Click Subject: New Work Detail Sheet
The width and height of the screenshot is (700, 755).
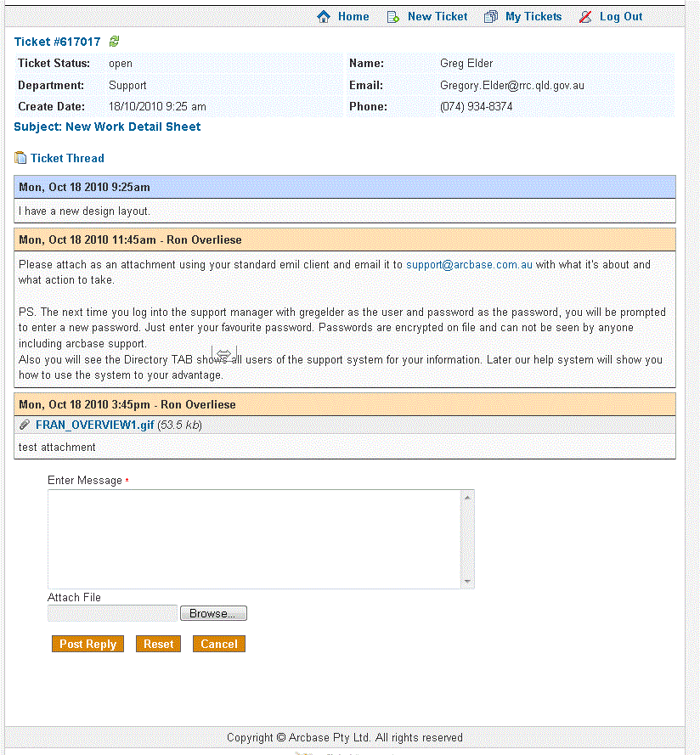(x=107, y=127)
